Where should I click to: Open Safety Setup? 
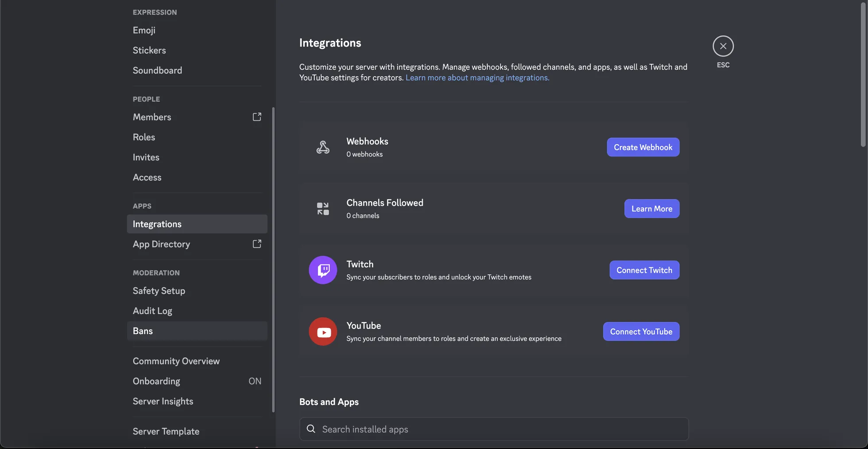click(197, 291)
